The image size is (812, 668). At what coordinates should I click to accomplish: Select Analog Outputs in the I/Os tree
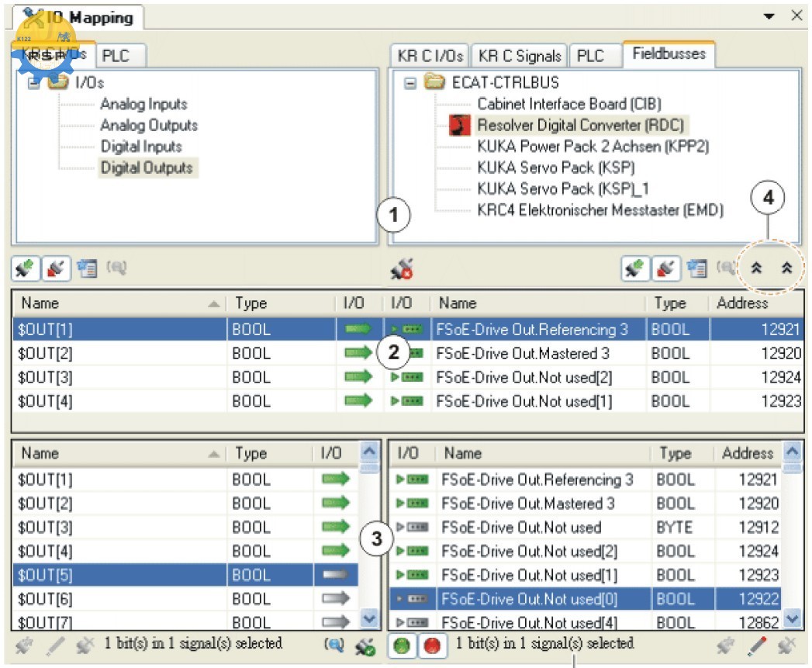pos(149,126)
